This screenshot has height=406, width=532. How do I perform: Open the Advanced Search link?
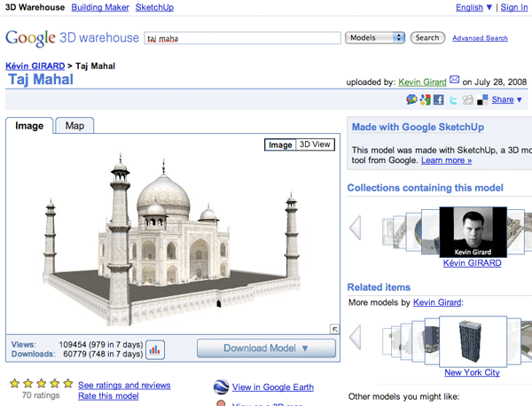coord(480,38)
